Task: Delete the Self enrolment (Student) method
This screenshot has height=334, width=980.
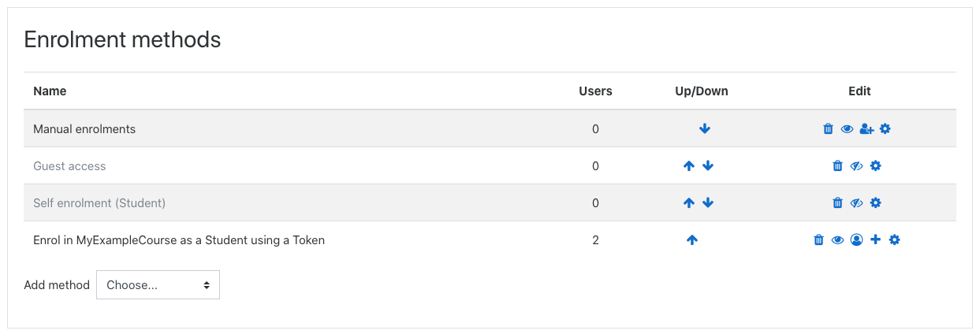Action: (837, 202)
